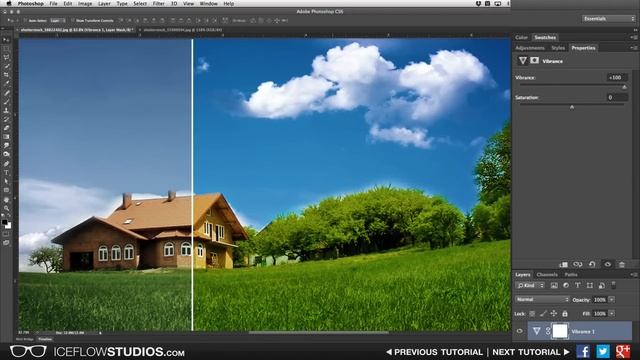The width and height of the screenshot is (640, 360).
Task: Select the Lasso tool
Action: tap(6, 58)
